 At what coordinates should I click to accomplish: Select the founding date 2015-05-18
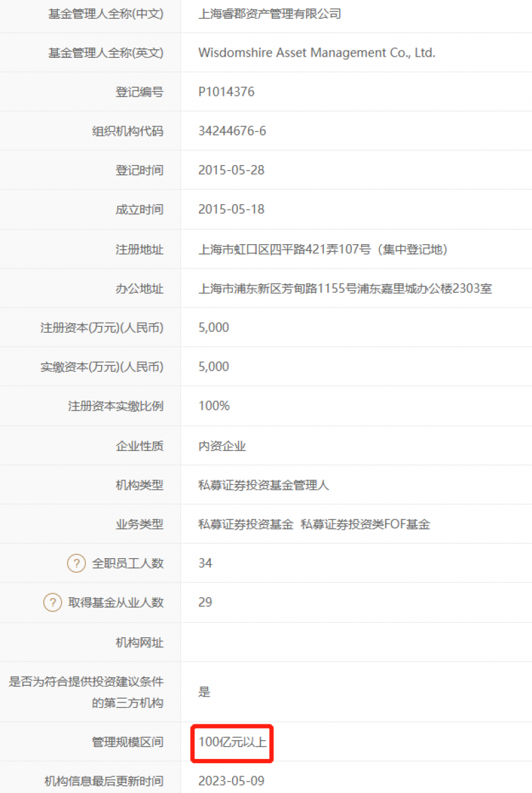(x=231, y=210)
